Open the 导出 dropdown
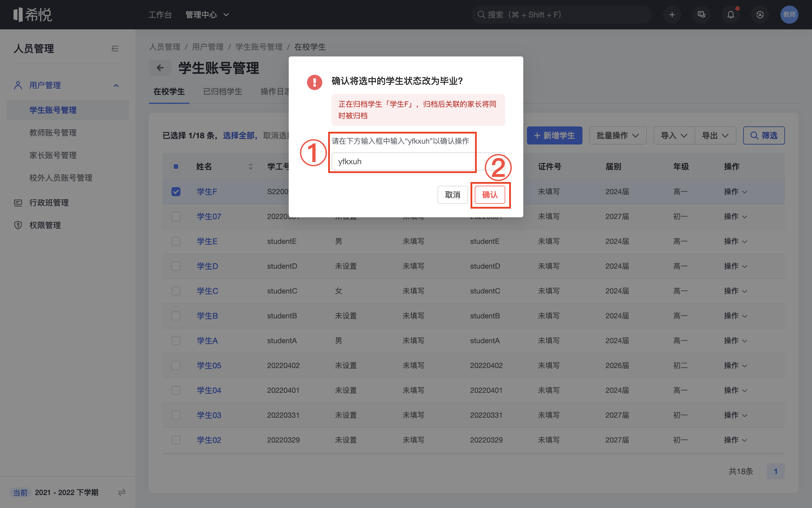812x508 pixels. pyautogui.click(x=715, y=135)
